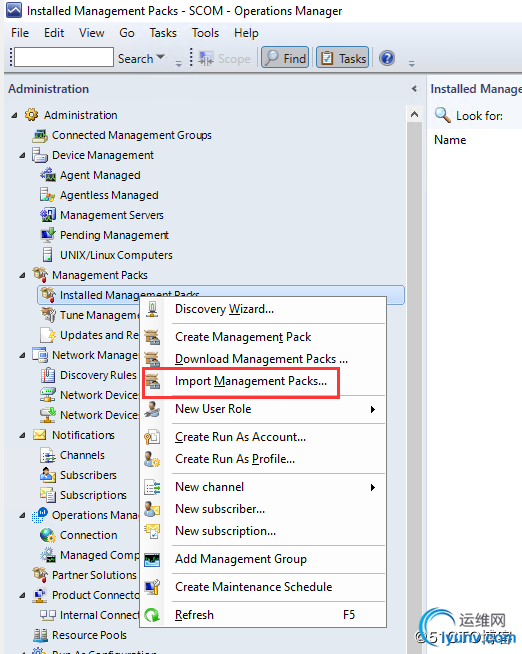This screenshot has height=654, width=522.
Task: Click the green Refresh icon
Action: click(152, 615)
